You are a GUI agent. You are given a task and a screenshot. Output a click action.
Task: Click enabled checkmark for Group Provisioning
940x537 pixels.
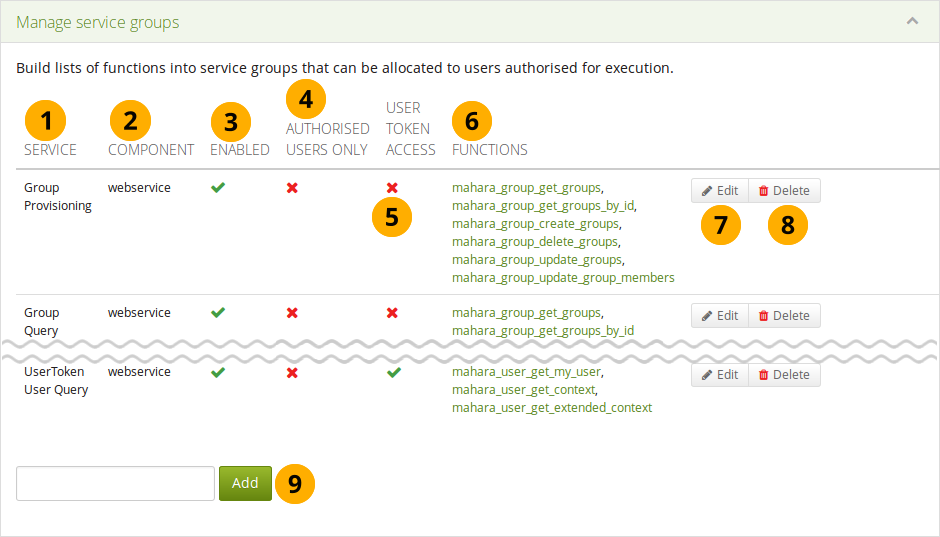point(218,187)
